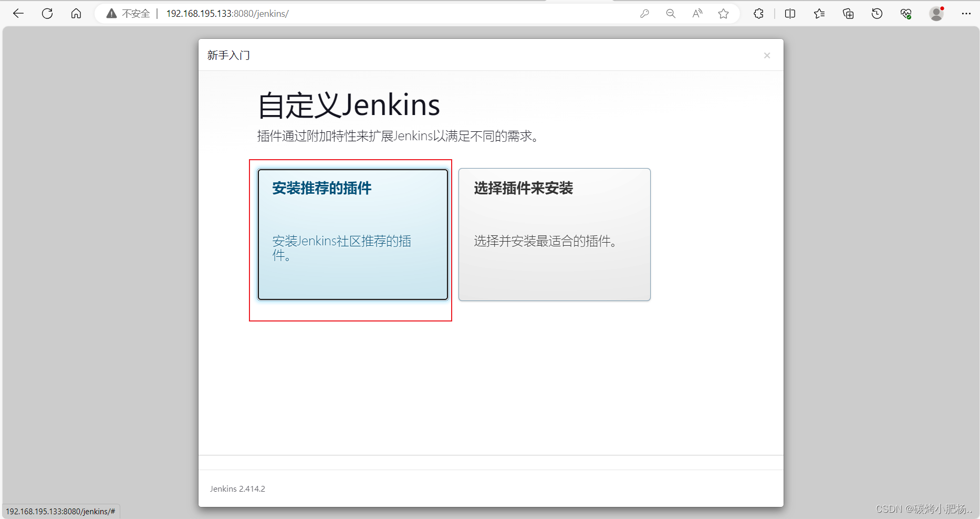This screenshot has width=980, height=519.
Task: Refresh the Jenkins setup page
Action: (47, 13)
